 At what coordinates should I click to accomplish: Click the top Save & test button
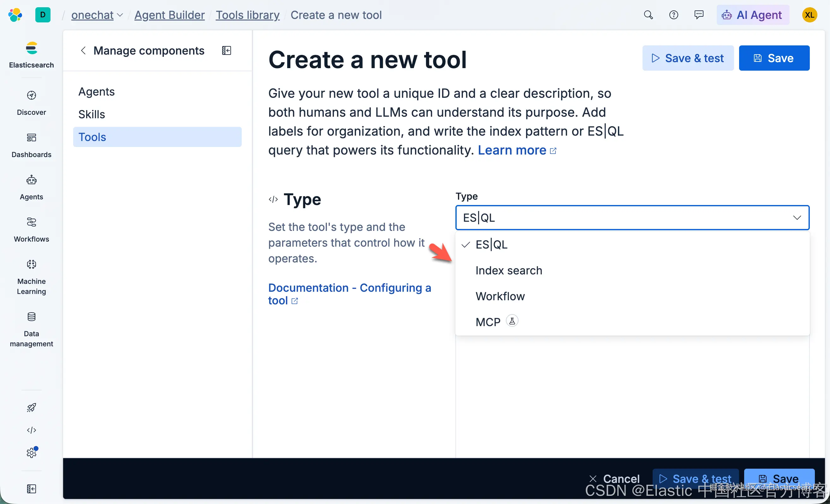(x=688, y=58)
